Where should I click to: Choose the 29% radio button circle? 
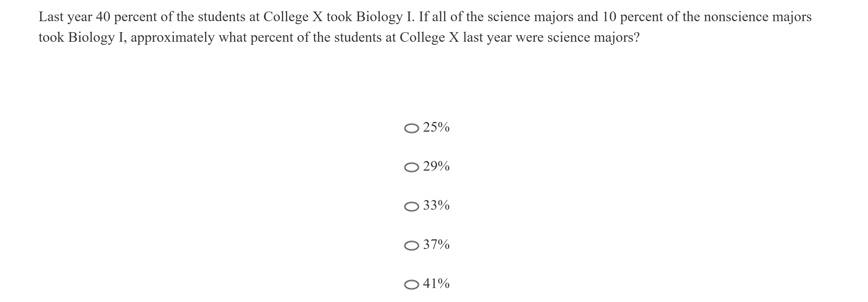pos(411,167)
